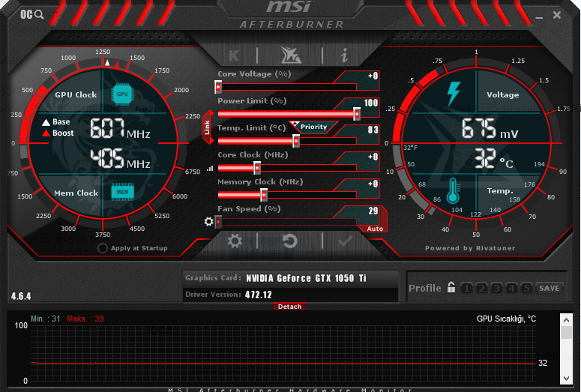Viewport: 581px width, 392px height.
Task: Select profile slot 3
Action: 496,288
